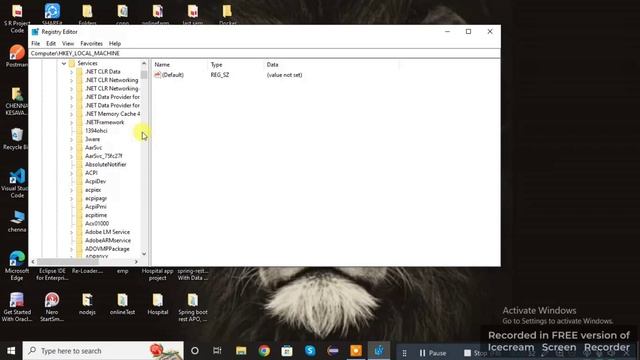Expand the ADOVMPPackage key
640x360 pixels.
tap(71, 249)
